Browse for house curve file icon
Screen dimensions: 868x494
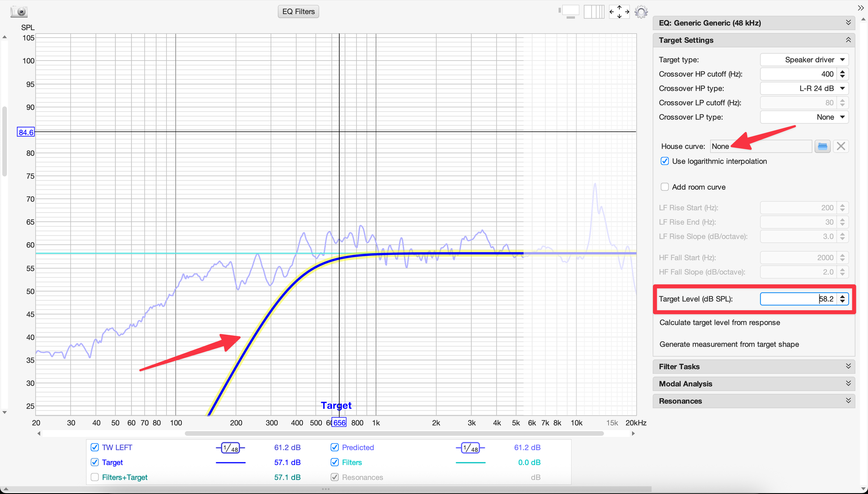822,147
